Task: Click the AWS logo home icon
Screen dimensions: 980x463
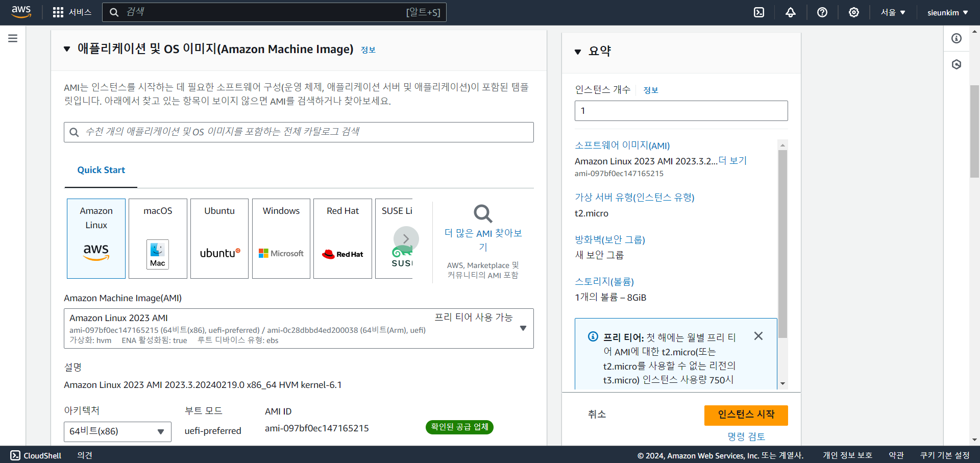Action: 21,12
